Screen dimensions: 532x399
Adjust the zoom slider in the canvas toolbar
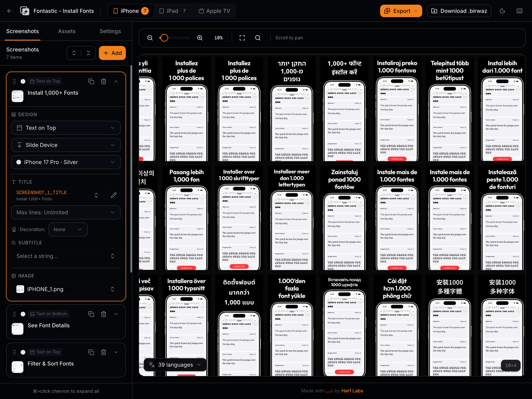[x=164, y=38]
